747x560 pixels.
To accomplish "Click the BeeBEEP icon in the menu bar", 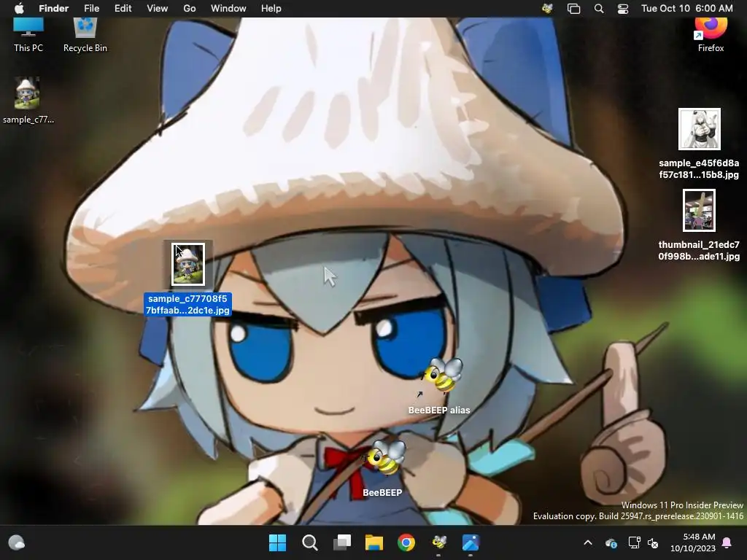I will tap(547, 9).
